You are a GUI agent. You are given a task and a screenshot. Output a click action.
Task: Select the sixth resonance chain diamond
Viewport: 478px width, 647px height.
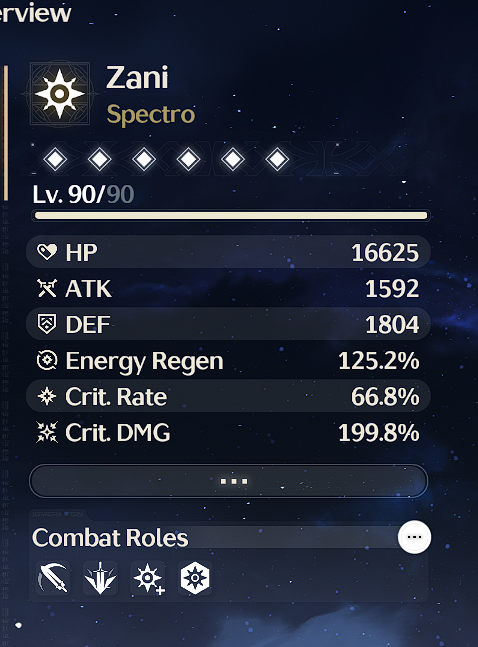[277, 159]
